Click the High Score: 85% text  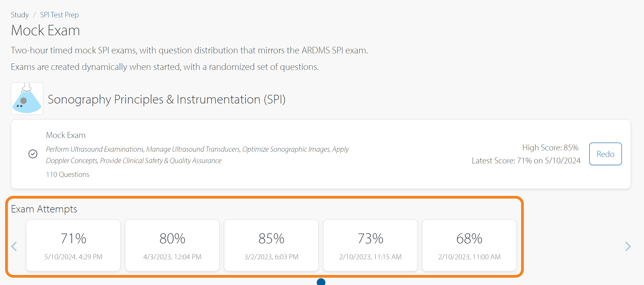550,148
